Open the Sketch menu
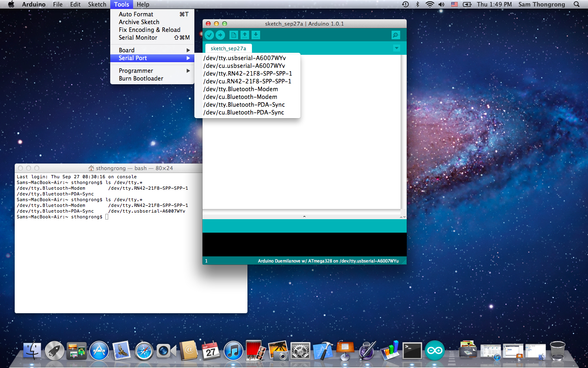 97,4
